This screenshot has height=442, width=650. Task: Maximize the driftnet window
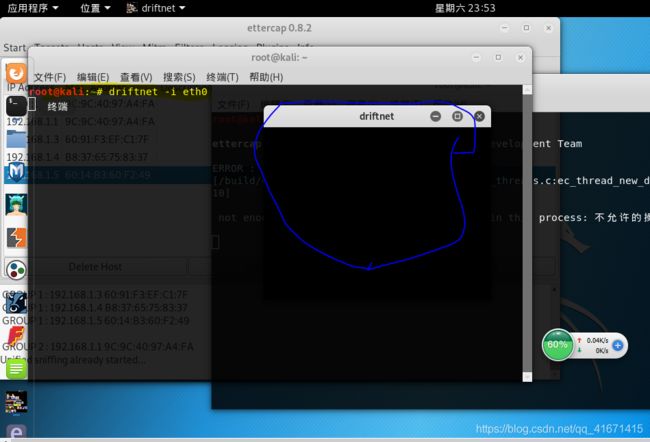coord(457,116)
